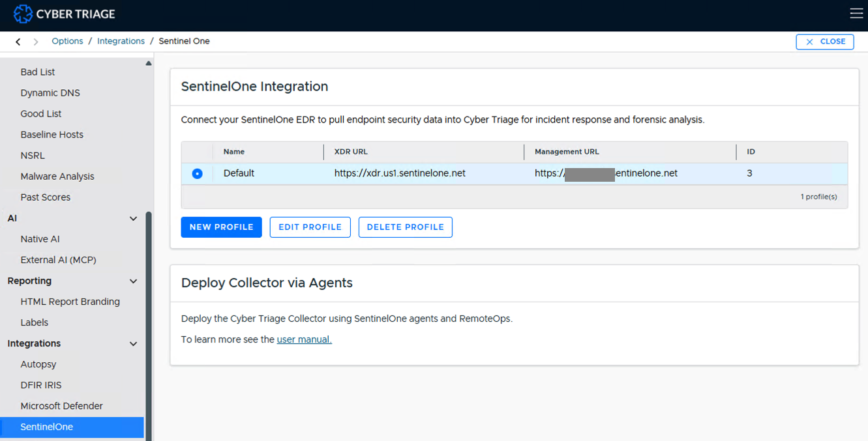
Task: Select the Default profile radio button
Action: tap(198, 174)
